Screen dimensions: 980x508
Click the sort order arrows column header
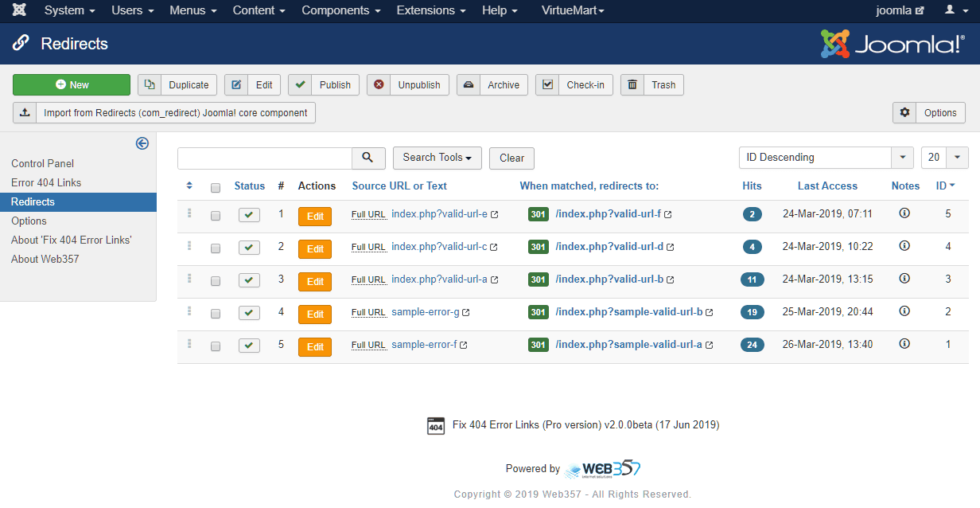point(189,186)
